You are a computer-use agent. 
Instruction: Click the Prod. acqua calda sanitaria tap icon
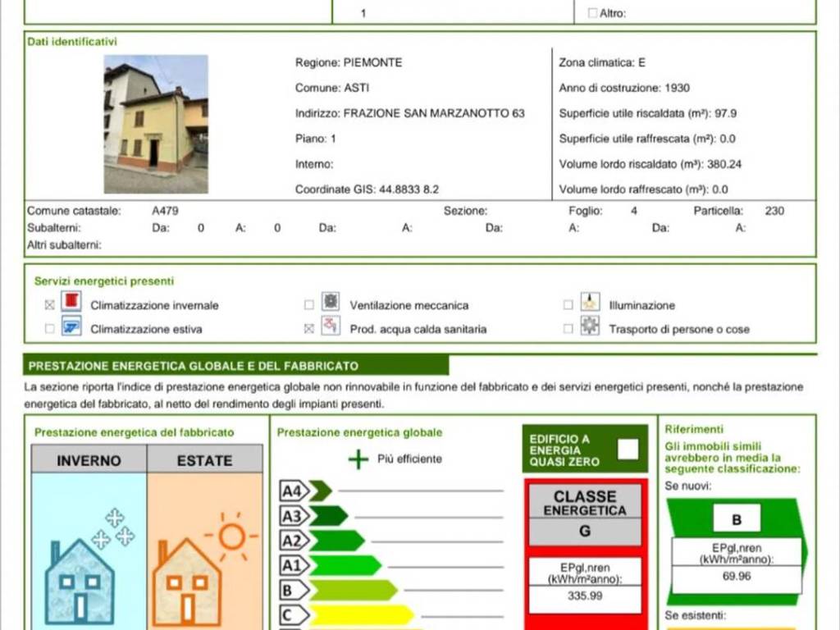pos(331,326)
